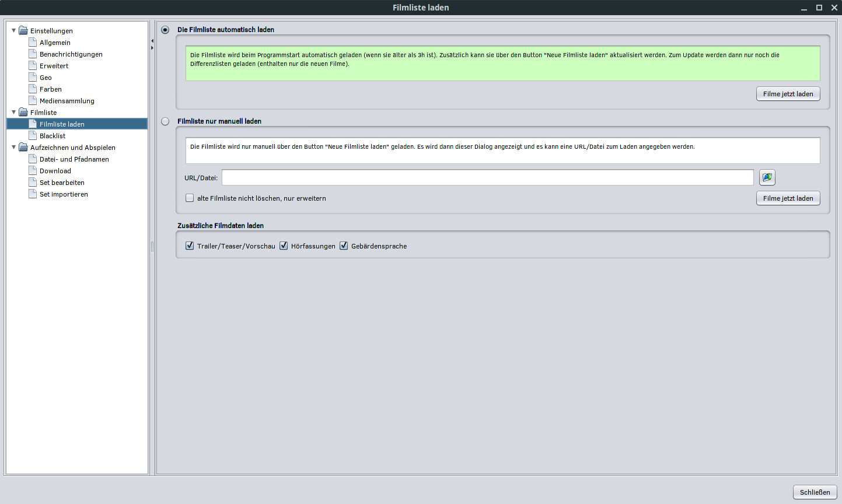This screenshot has width=842, height=504.
Task: Click the page icon beside Download
Action: click(33, 171)
